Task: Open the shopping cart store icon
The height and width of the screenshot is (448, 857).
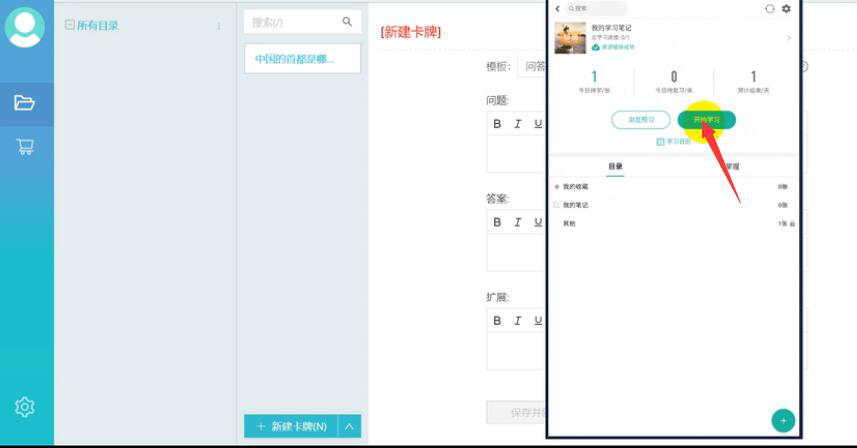Action: click(25, 146)
